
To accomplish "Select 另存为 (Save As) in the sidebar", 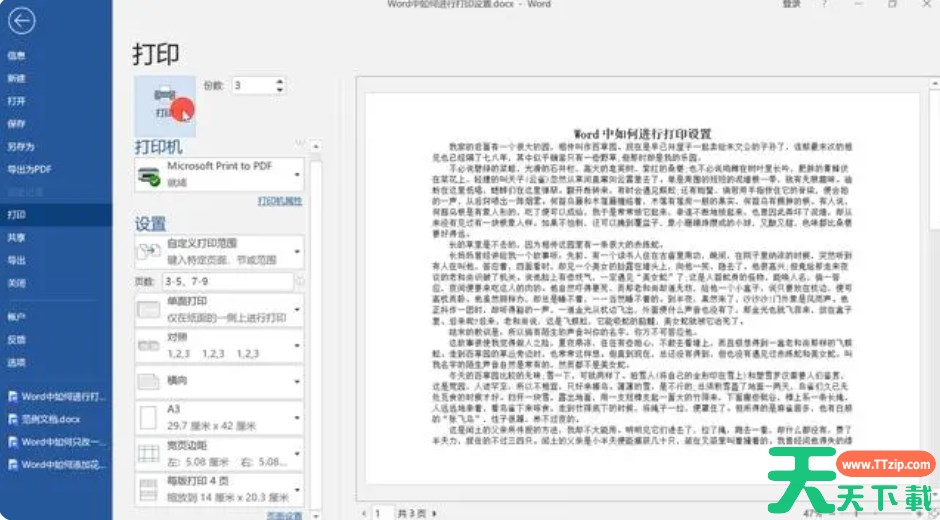I will (x=20, y=146).
